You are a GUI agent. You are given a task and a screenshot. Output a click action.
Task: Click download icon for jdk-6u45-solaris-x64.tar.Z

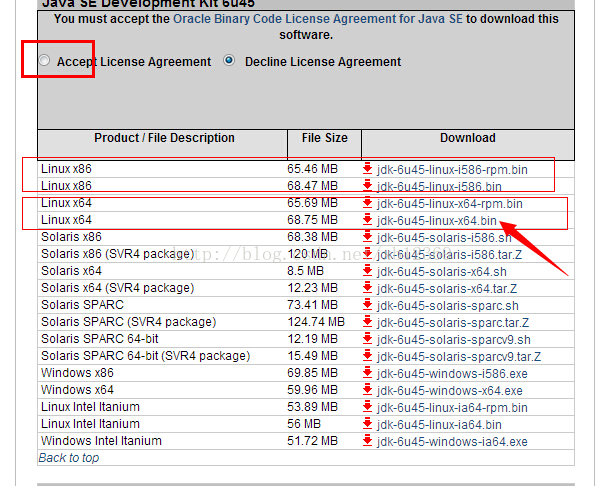(x=367, y=288)
